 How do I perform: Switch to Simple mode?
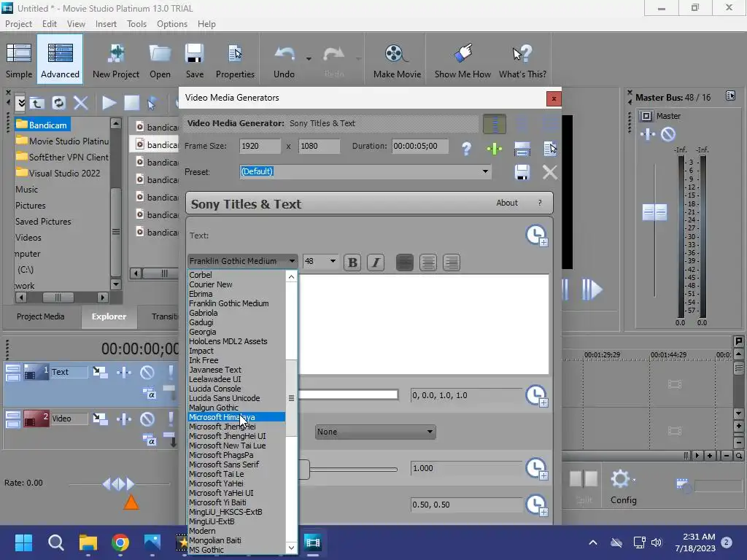(x=19, y=60)
